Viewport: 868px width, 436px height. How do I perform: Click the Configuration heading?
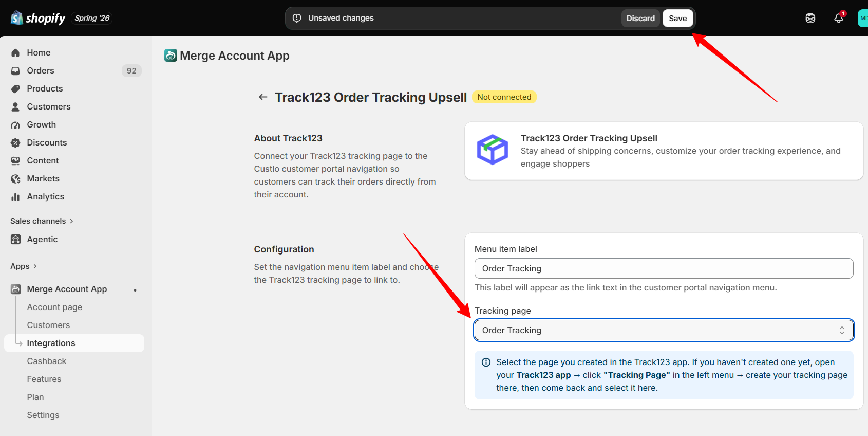(284, 249)
